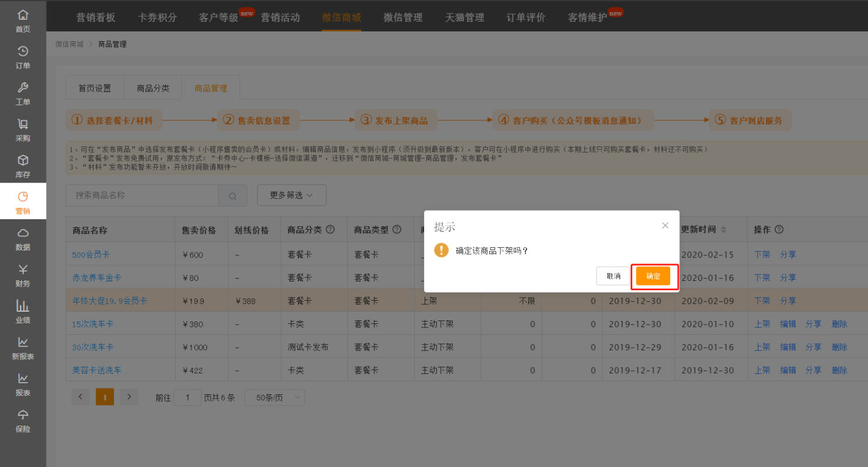Open the 50条/页 page size dropdown
Image resolution: width=868 pixels, height=467 pixels.
(x=275, y=398)
